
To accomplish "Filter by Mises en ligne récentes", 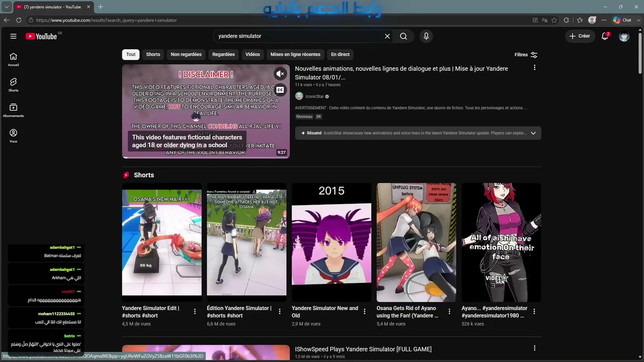I will (295, 54).
